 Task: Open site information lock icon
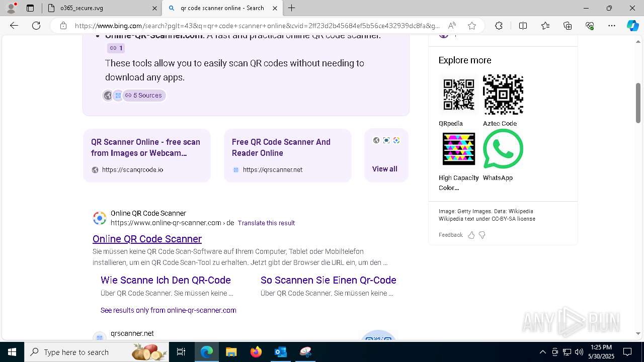(x=63, y=26)
